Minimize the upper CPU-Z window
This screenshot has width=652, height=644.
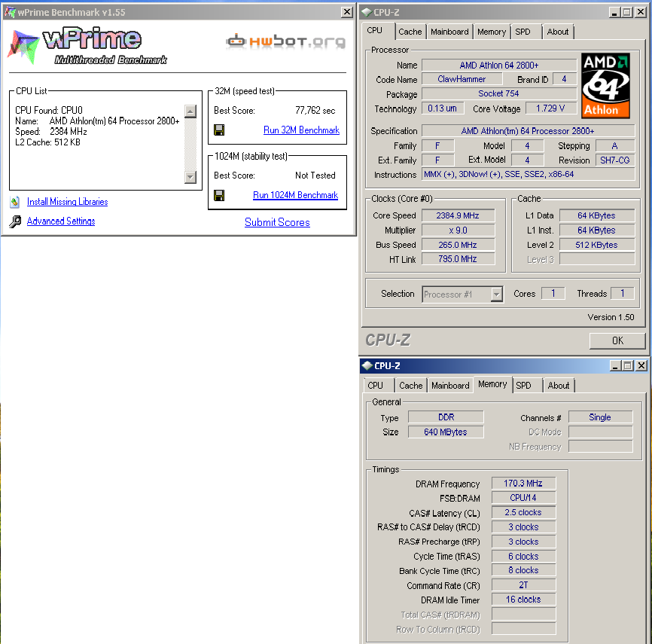click(x=614, y=13)
